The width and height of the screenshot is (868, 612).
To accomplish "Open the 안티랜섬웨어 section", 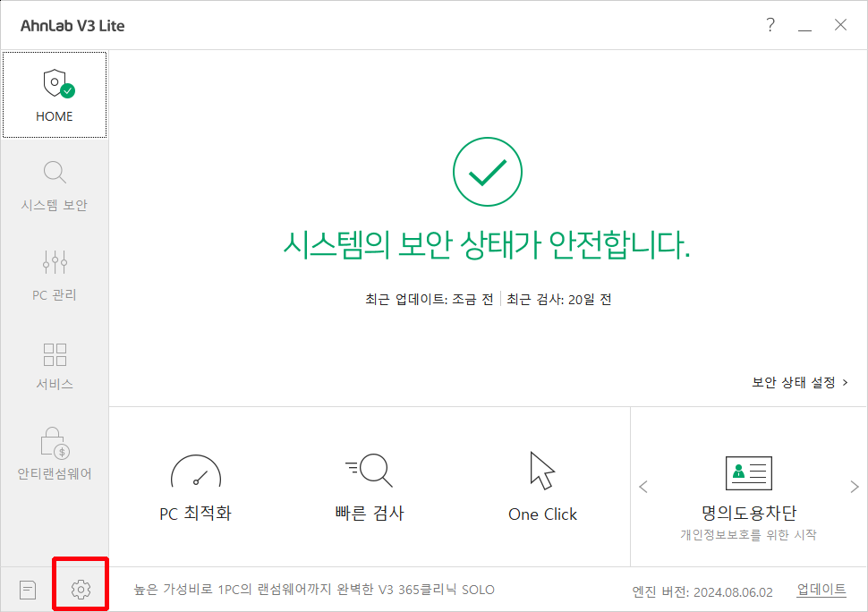I will pyautogui.click(x=55, y=454).
